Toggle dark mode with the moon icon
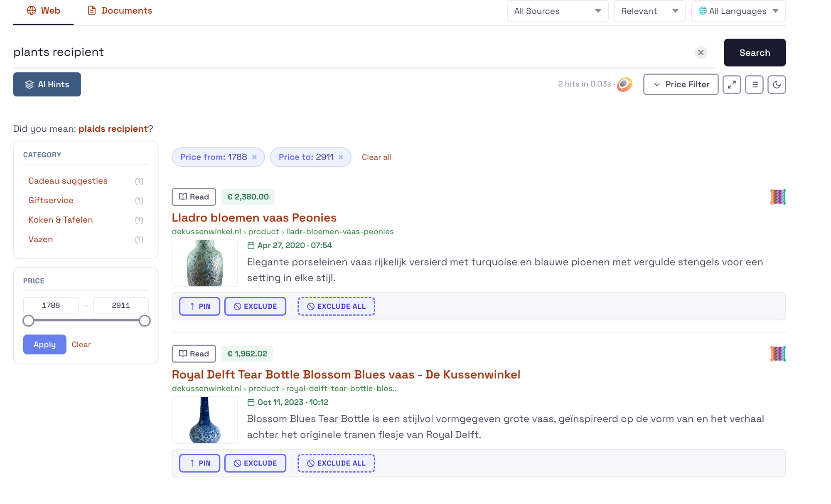This screenshot has width=831, height=504. (777, 84)
